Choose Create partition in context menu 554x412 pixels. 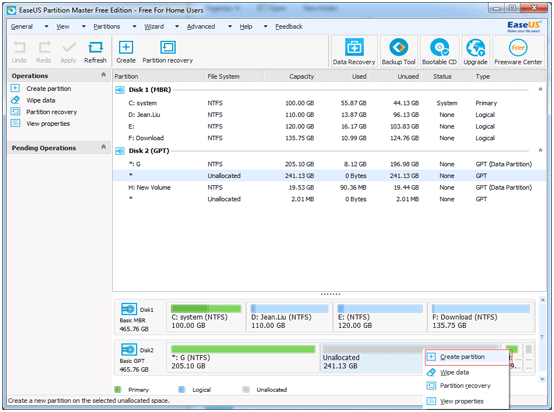click(x=467, y=357)
